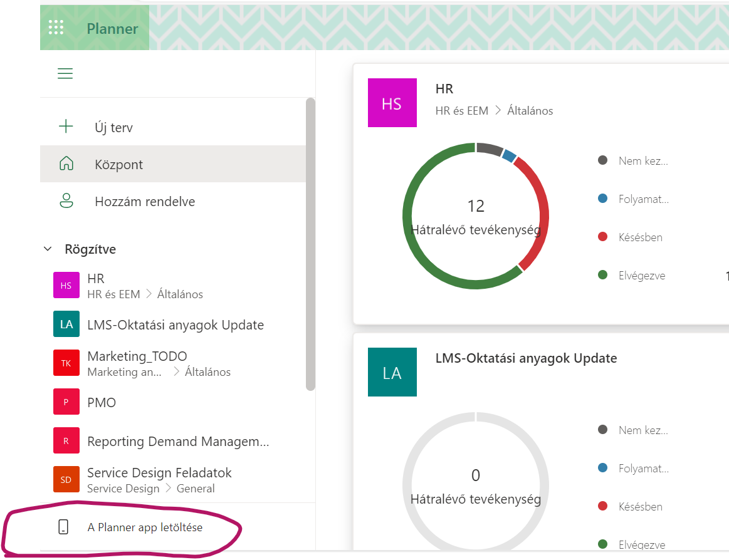Screen dimensions: 729x560
Task: Click the plus icon for Új terv
Action: 66,126
